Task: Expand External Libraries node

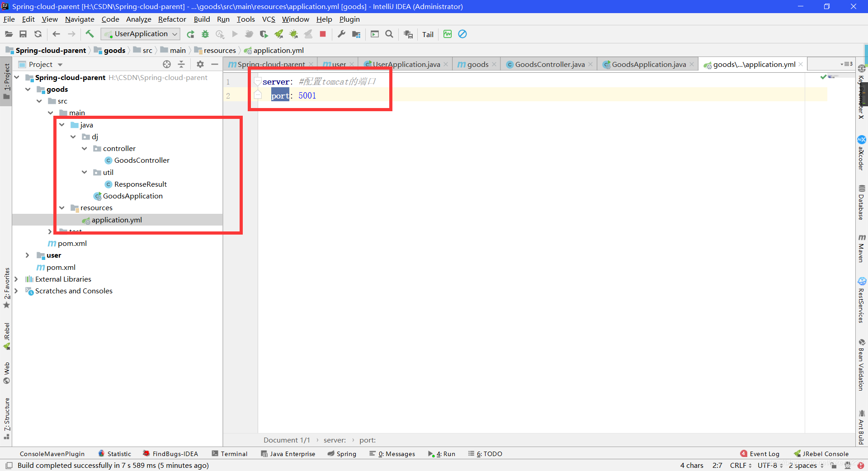Action: 16,279
